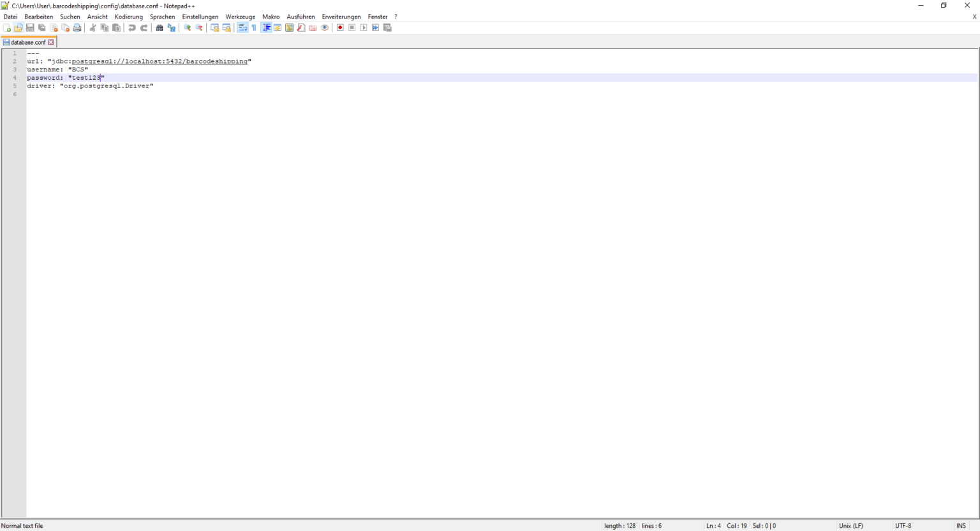The image size is (980, 531).
Task: Close the database.conf tab with red X
Action: tap(51, 42)
